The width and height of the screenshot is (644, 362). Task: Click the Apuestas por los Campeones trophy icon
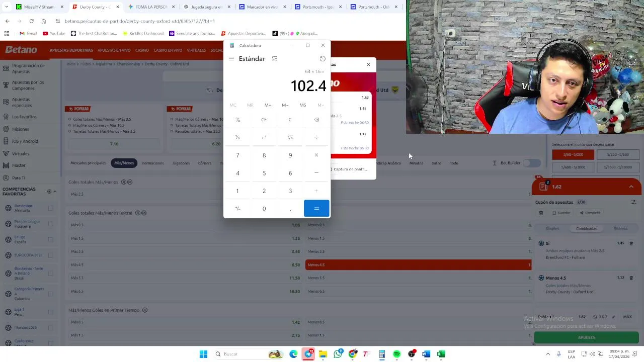7,85
